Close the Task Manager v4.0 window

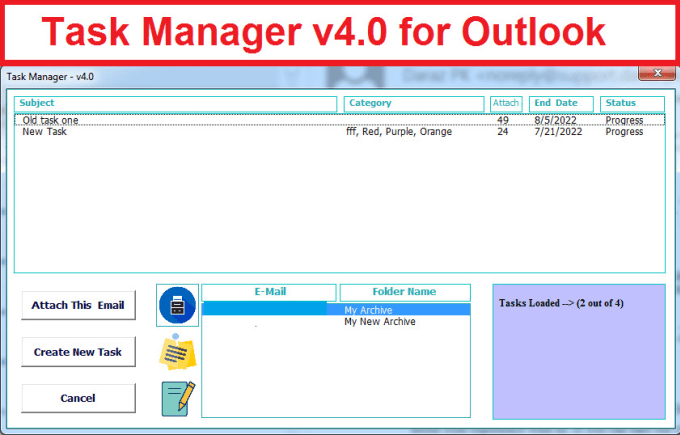pos(657,73)
